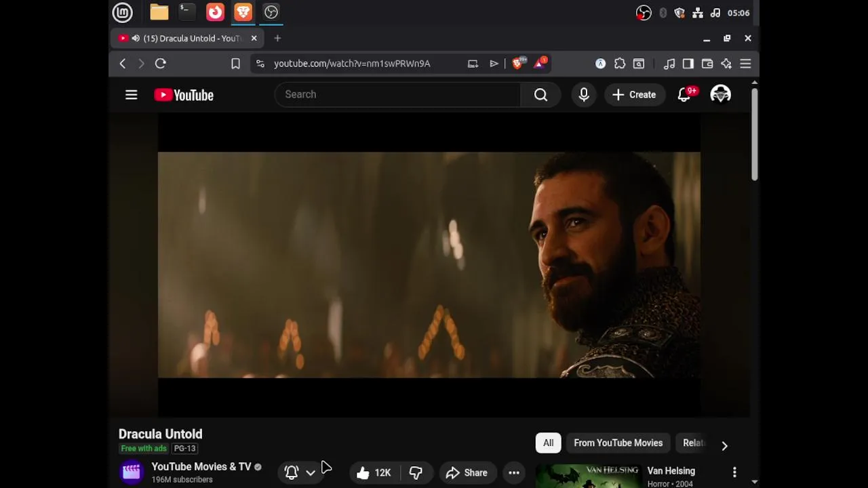
Task: Bookmark this page
Action: coord(235,64)
